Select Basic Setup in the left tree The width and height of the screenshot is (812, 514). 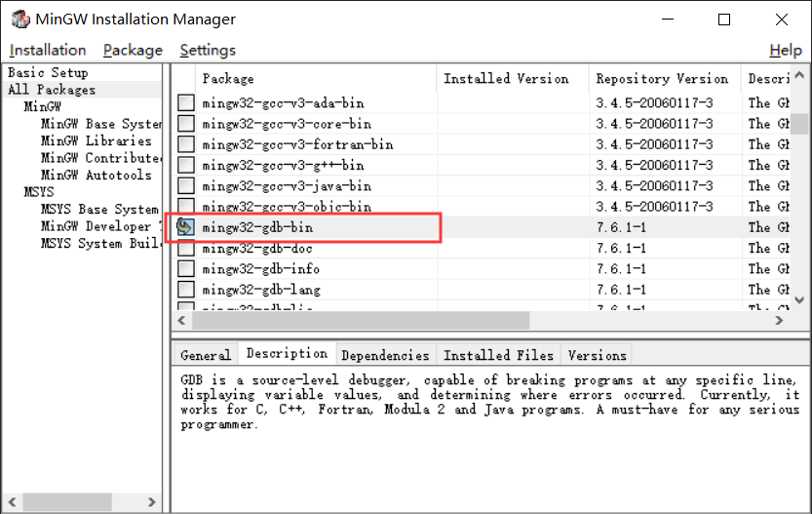coord(48,72)
